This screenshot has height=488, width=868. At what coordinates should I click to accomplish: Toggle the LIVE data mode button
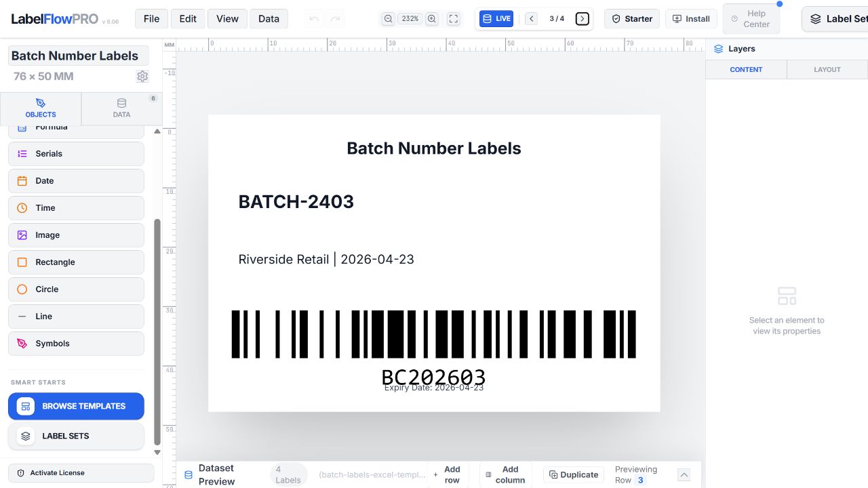496,19
